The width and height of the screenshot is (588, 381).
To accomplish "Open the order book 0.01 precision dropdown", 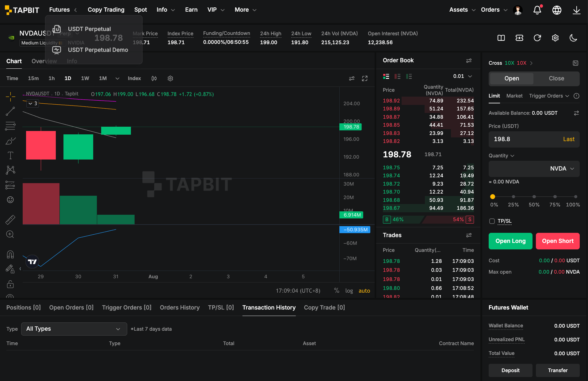I will click(462, 76).
